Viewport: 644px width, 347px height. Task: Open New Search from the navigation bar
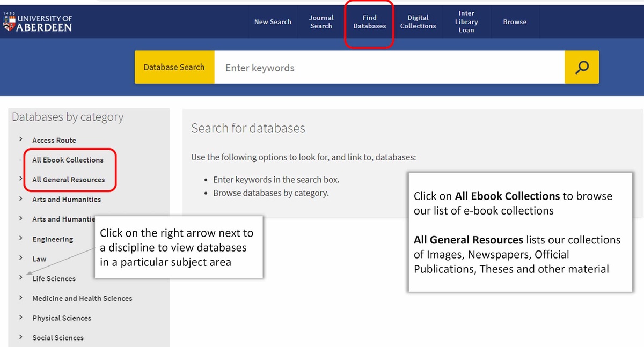[273, 21]
